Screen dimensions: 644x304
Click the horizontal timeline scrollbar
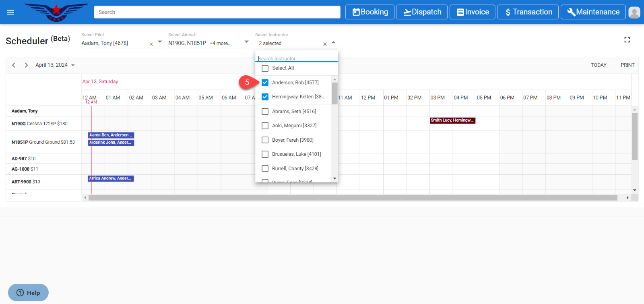353,198
